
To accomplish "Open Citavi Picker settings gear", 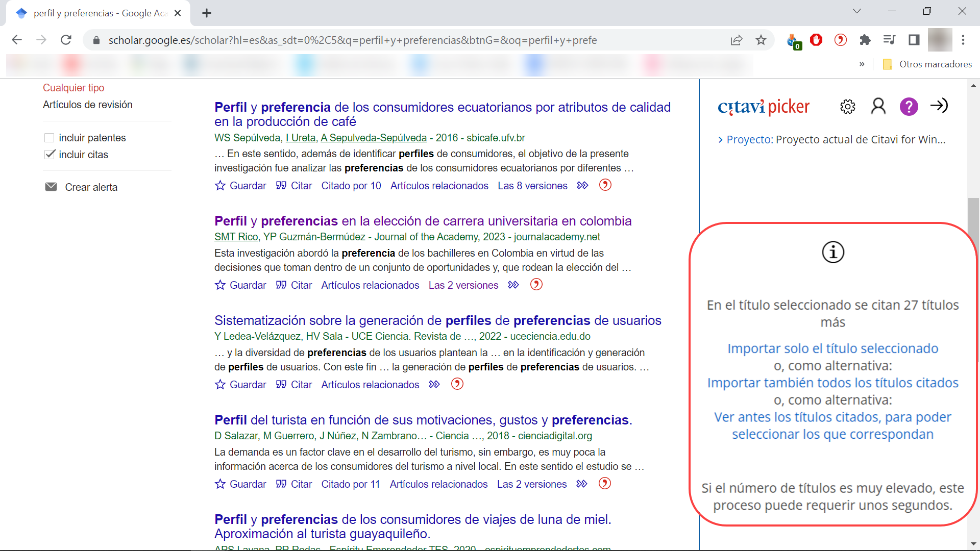I will tap(847, 106).
